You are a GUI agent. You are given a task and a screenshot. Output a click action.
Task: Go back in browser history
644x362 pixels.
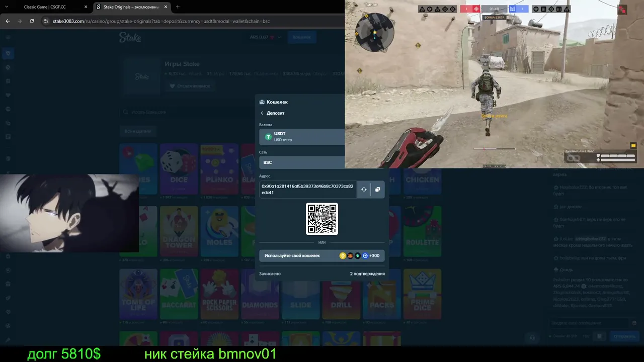pyautogui.click(x=8, y=21)
